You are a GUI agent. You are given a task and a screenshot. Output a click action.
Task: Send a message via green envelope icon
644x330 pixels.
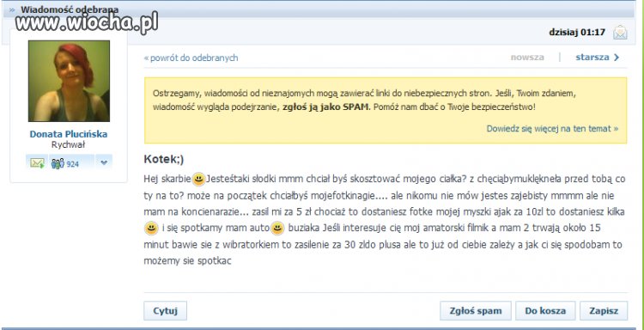click(38, 163)
